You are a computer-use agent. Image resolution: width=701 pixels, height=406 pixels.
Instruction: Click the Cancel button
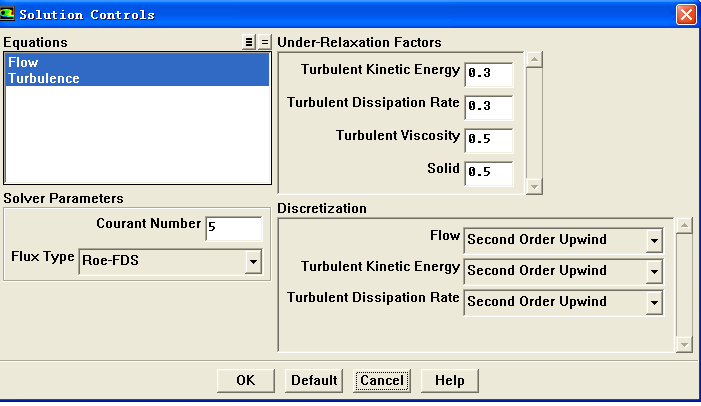coord(382,381)
